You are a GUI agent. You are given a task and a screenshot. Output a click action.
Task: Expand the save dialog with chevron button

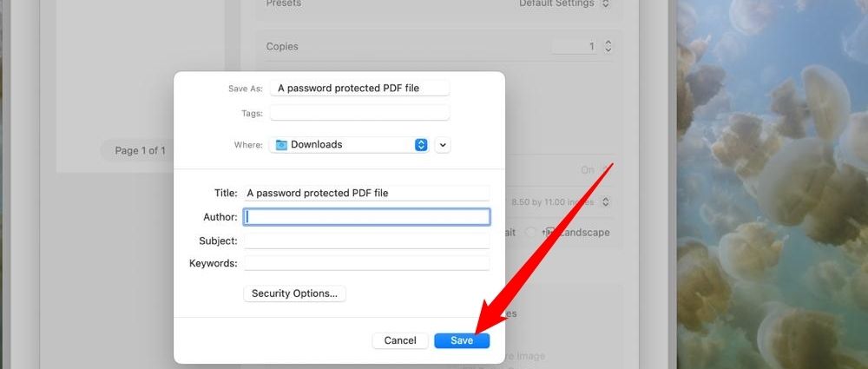[443, 145]
